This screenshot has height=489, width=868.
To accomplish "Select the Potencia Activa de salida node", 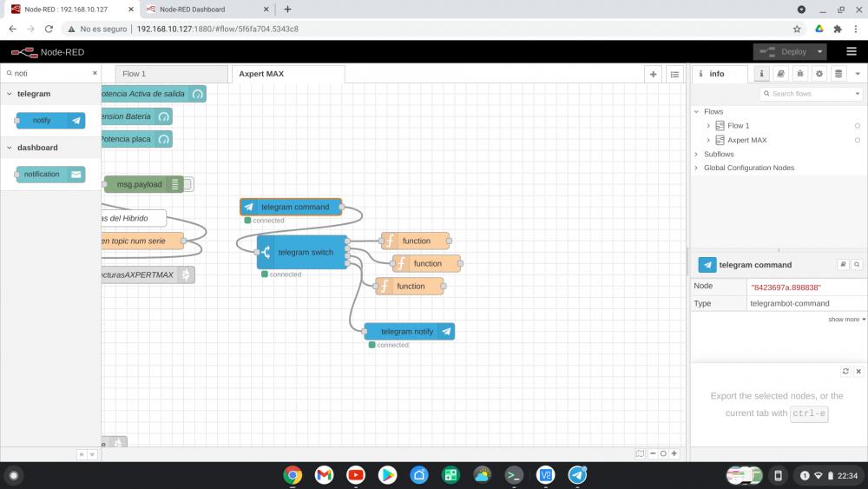I will tap(154, 94).
